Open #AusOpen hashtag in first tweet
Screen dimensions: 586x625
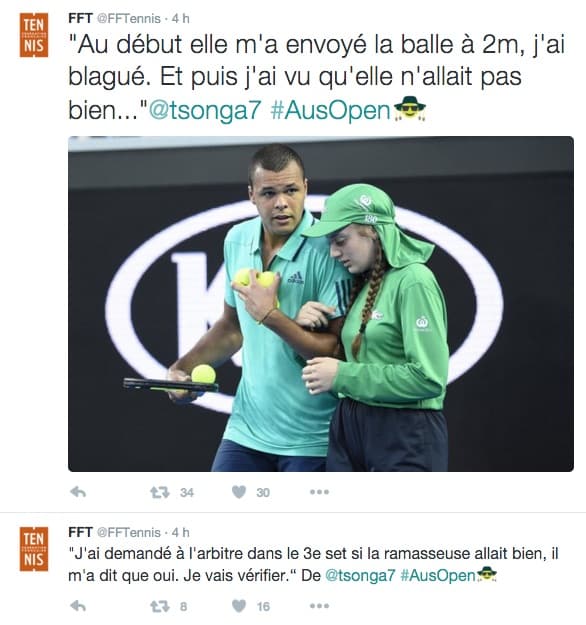tap(330, 110)
